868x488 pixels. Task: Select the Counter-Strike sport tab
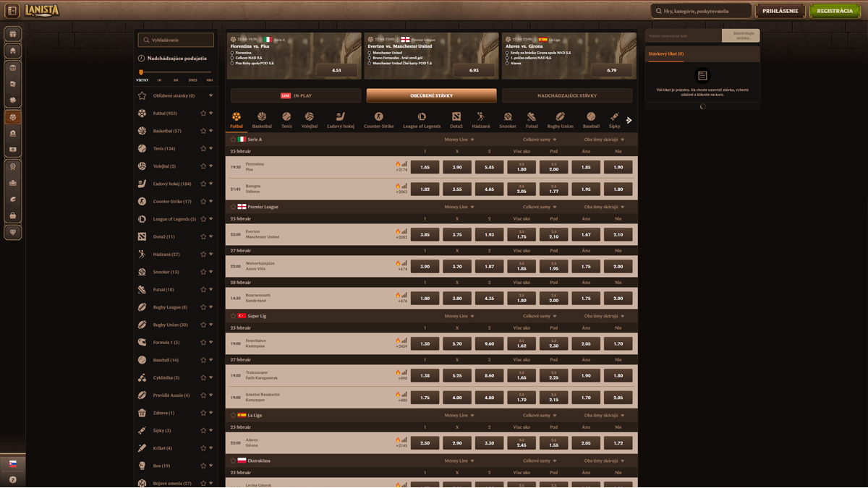click(x=378, y=120)
